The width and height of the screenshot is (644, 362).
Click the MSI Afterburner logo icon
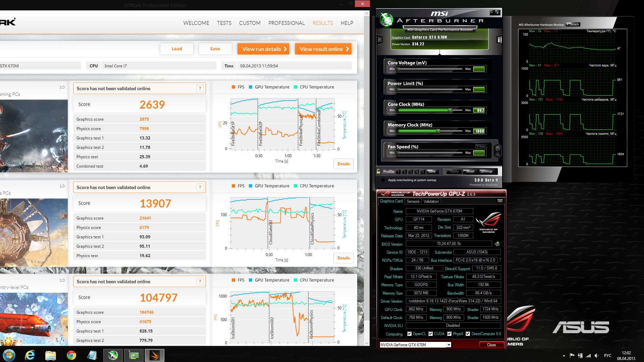pyautogui.click(x=386, y=19)
